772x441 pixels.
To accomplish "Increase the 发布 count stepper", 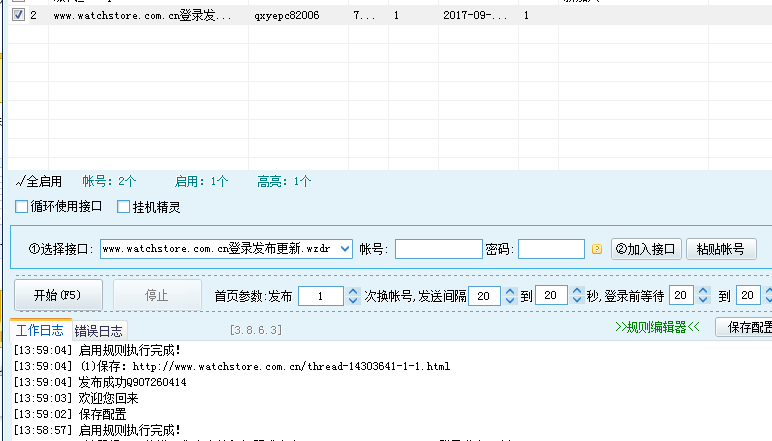I will (x=353, y=291).
